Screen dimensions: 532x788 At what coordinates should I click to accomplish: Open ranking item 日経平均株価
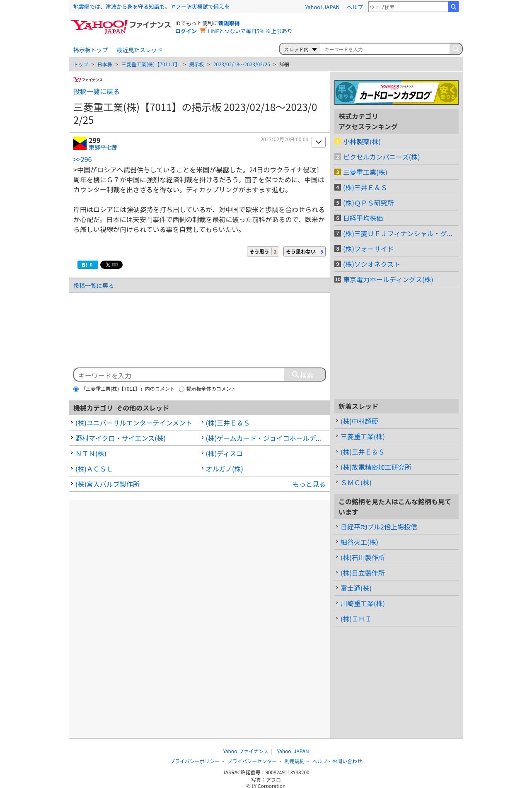pos(363,218)
